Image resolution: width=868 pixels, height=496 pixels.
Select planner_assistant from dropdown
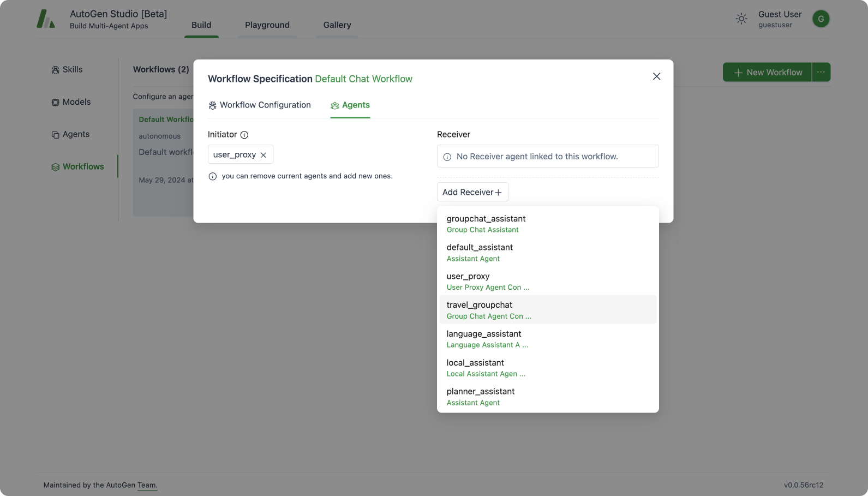(x=548, y=397)
